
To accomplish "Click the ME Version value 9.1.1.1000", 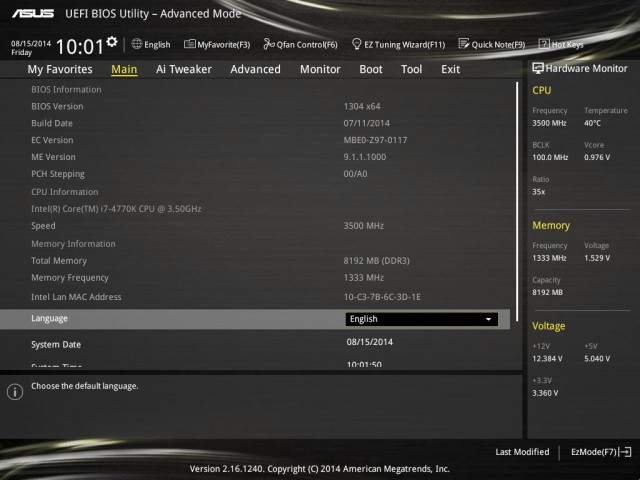I will click(x=365, y=157).
